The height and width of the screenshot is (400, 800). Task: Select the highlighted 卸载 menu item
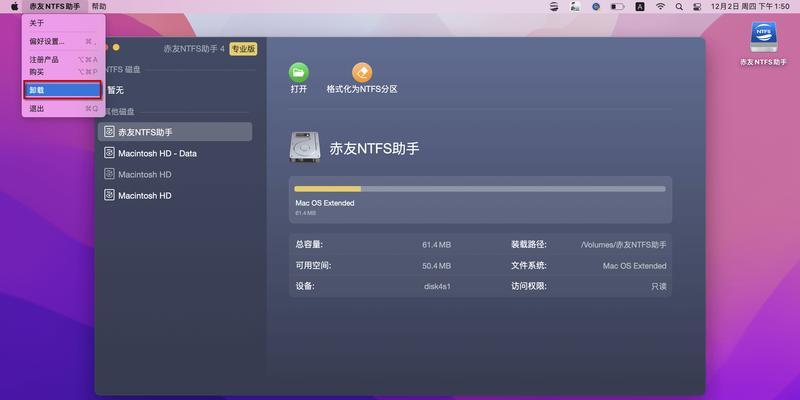point(62,90)
